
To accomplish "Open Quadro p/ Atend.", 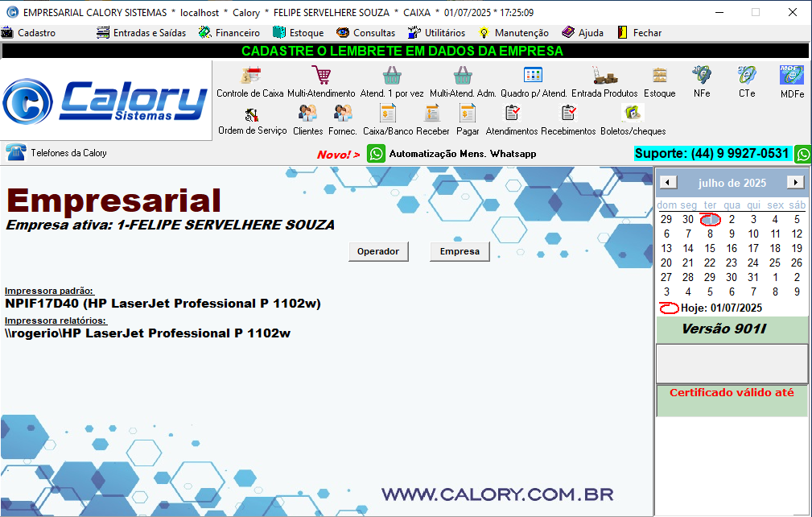I will coord(532,81).
